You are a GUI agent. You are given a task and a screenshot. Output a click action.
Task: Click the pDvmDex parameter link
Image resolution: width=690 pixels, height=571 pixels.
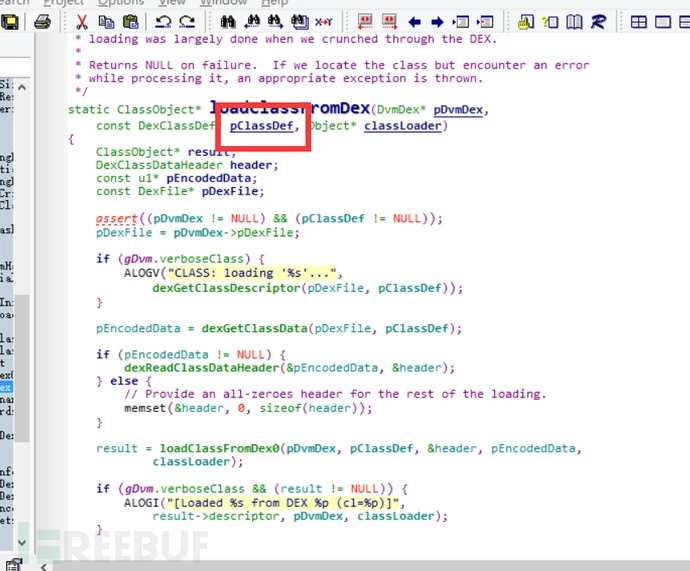tap(458, 110)
